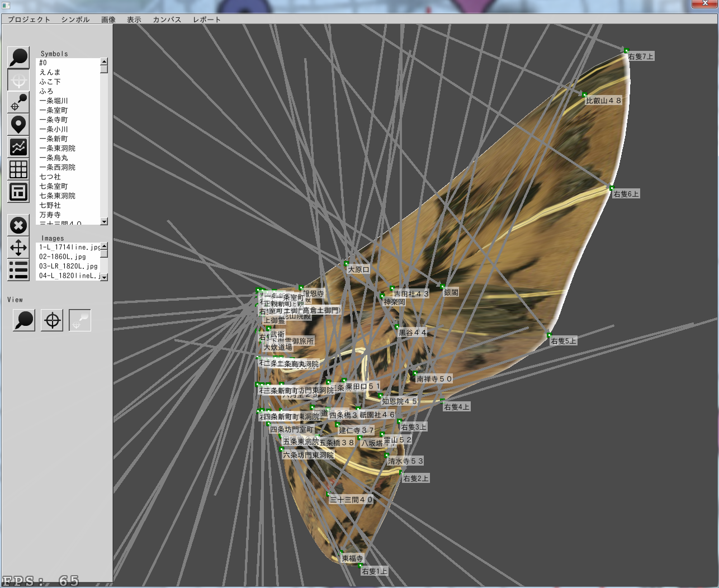This screenshot has height=588, width=719.
Task: Select the map pin marker tool
Action: pyautogui.click(x=18, y=125)
